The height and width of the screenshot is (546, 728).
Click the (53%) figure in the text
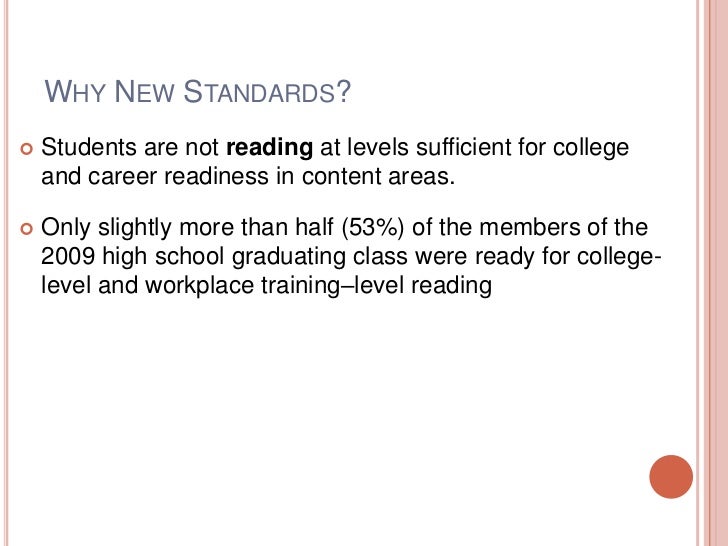coord(373,228)
